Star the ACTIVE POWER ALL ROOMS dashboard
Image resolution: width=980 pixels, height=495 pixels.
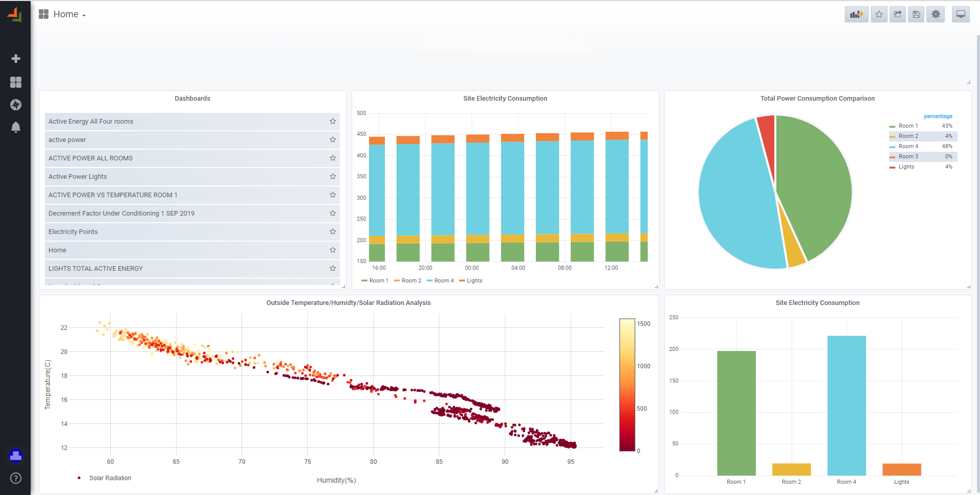[x=333, y=158]
